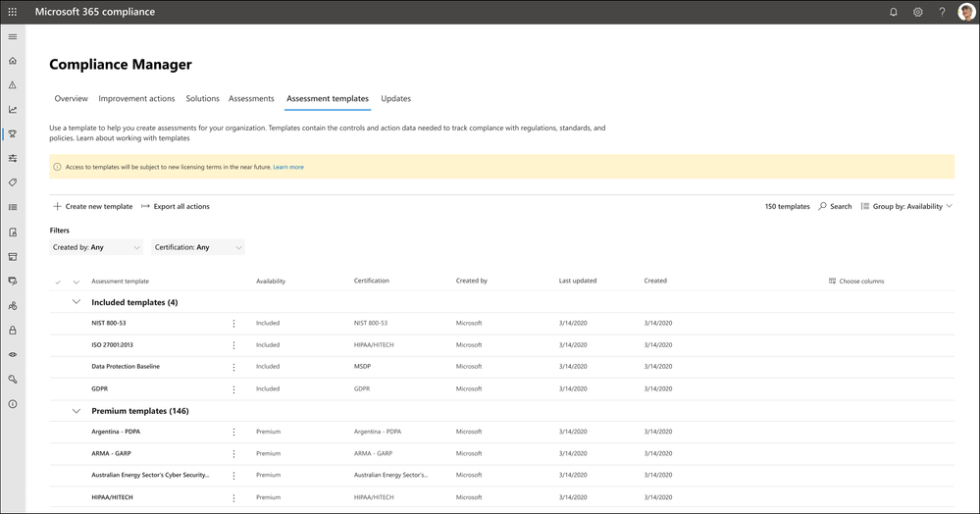This screenshot has height=514, width=980.
Task: Click the 150 templates count text
Action: [787, 206]
